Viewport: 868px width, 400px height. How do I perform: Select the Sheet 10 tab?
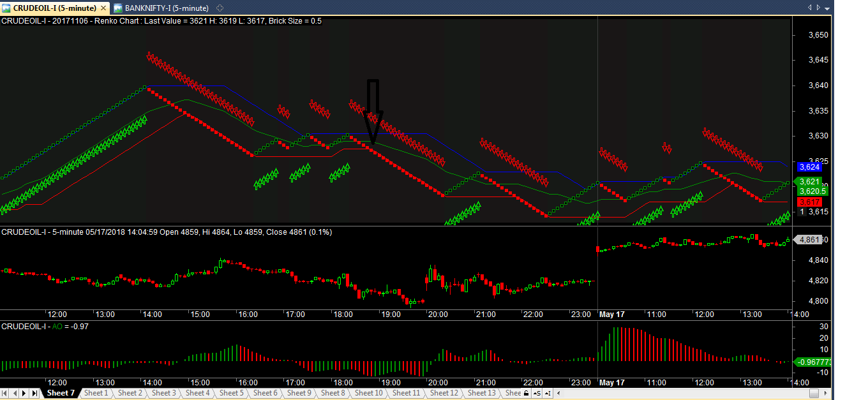click(369, 393)
